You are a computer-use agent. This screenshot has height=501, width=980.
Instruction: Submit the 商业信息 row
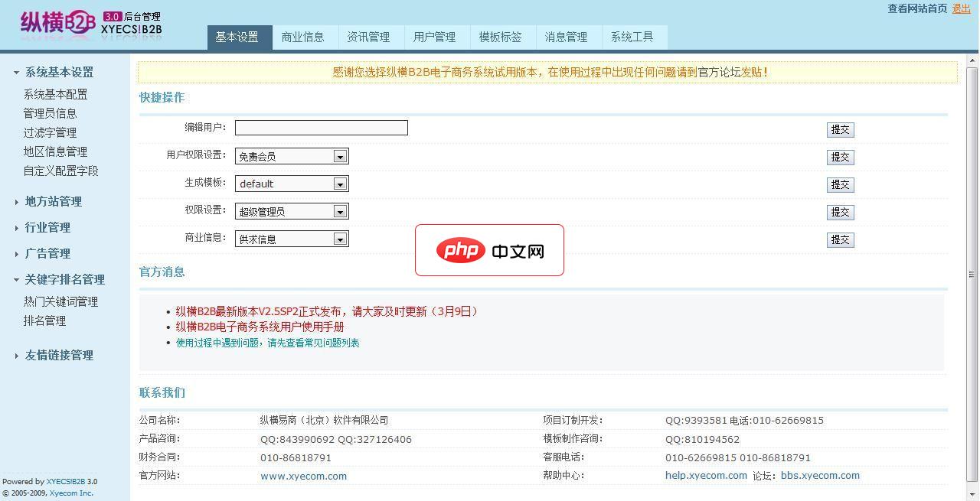pyautogui.click(x=840, y=240)
